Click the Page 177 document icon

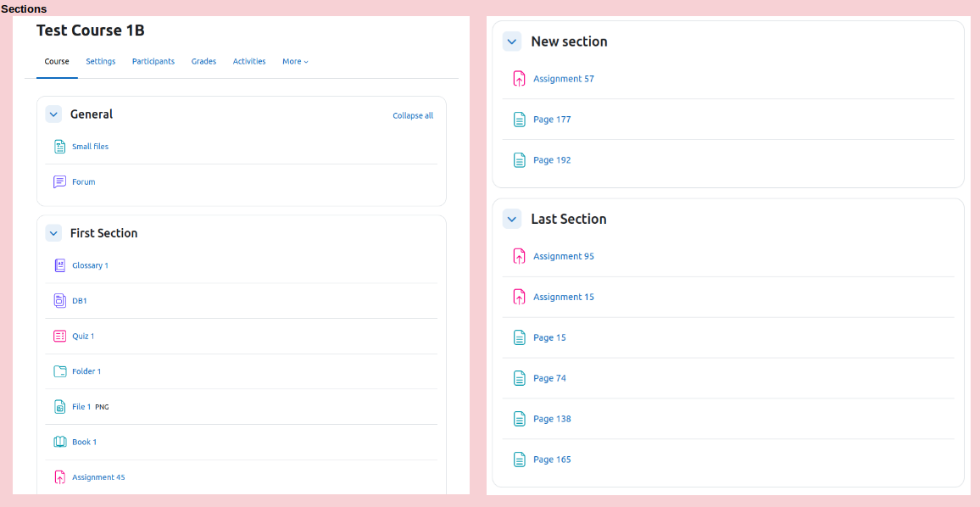520,120
